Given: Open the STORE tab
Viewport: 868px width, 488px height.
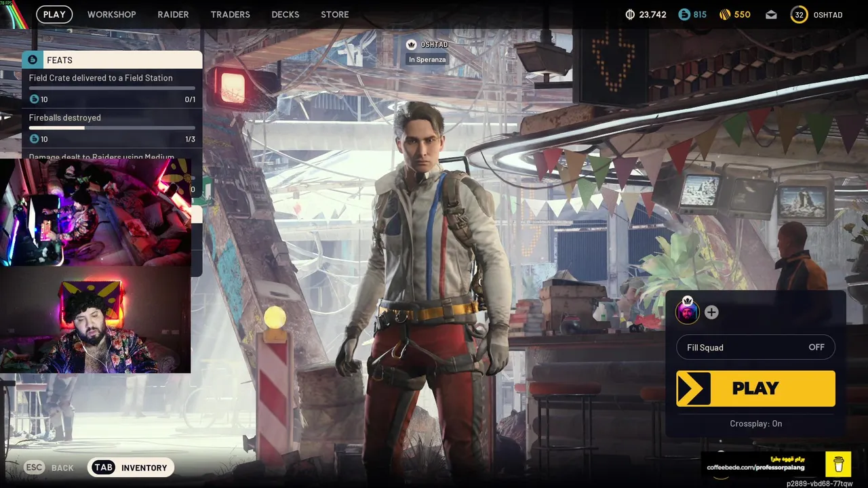Looking at the screenshot, I should coord(335,14).
